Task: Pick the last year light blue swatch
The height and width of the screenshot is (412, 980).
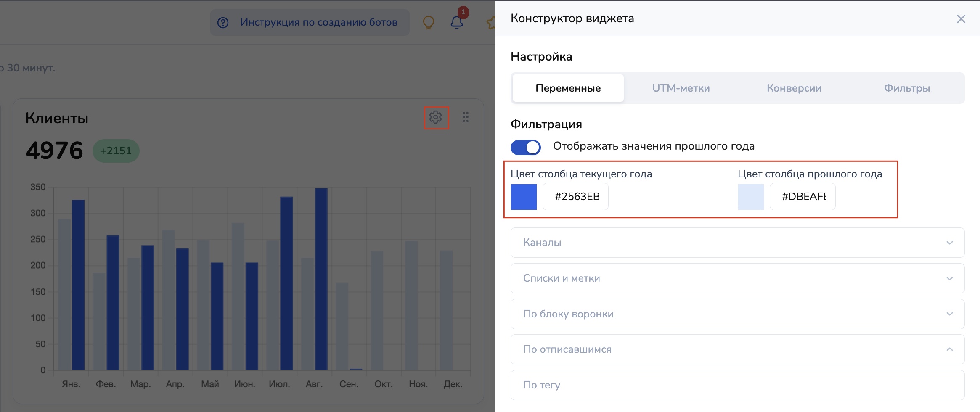Action: coord(751,197)
